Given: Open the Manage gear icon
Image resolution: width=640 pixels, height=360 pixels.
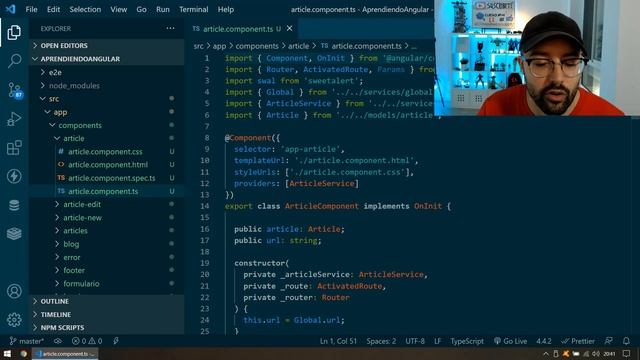Looking at the screenshot, I should coord(14,320).
